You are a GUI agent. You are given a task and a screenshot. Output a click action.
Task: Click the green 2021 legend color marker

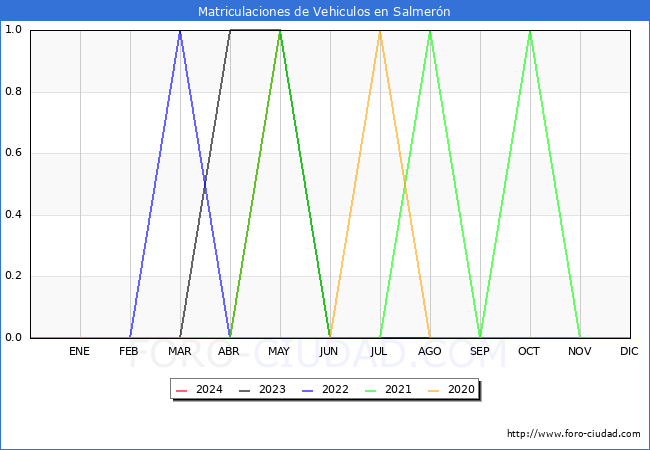coord(371,390)
